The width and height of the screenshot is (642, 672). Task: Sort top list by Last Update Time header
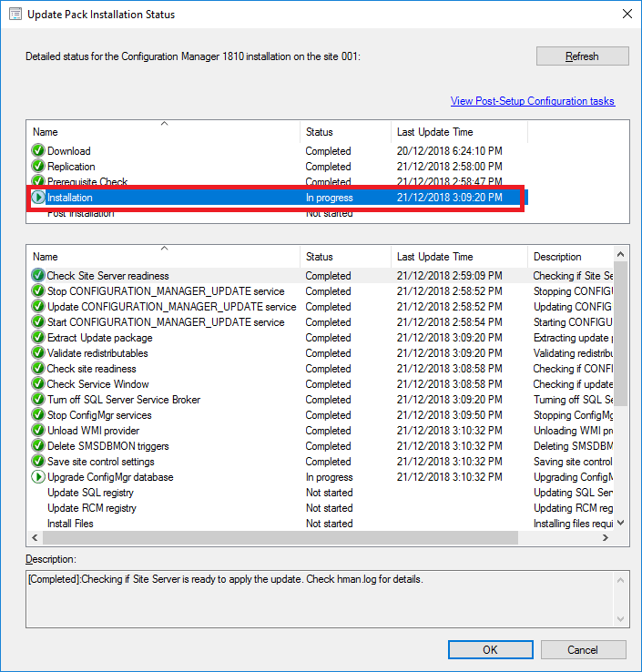point(459,132)
